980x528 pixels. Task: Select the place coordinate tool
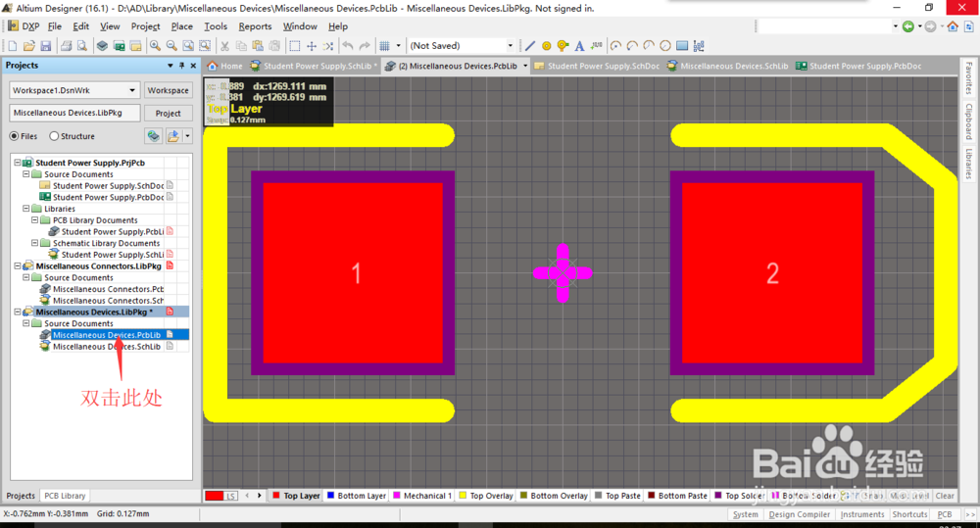coord(597,46)
